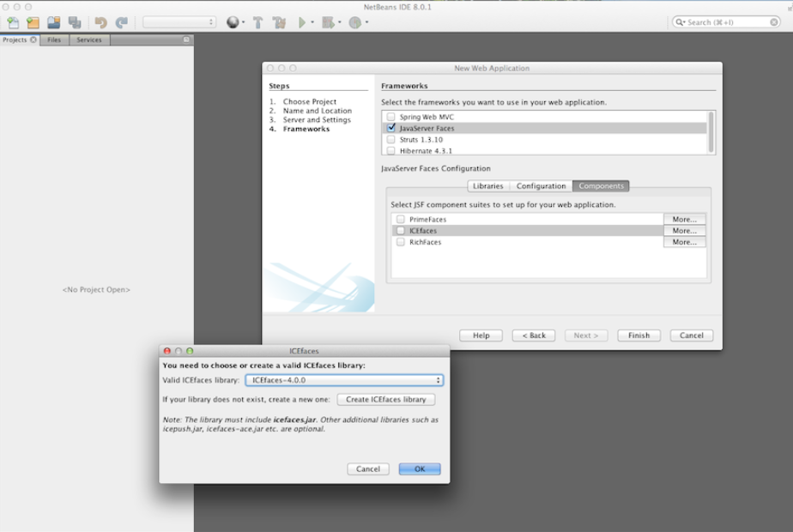The height and width of the screenshot is (532, 793).
Task: Uncheck the JavaServer Faces checkbox
Action: [x=391, y=128]
